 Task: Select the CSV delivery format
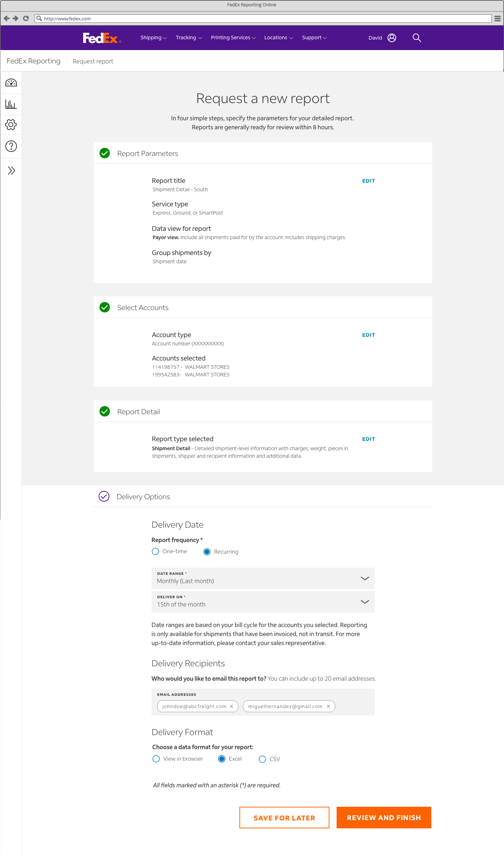pyautogui.click(x=262, y=759)
